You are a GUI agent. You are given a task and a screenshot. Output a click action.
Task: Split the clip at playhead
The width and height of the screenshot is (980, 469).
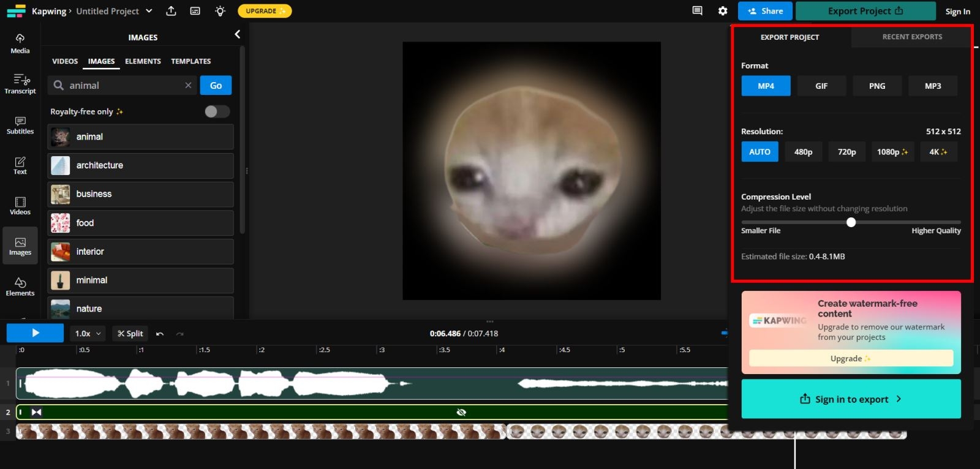(130, 334)
